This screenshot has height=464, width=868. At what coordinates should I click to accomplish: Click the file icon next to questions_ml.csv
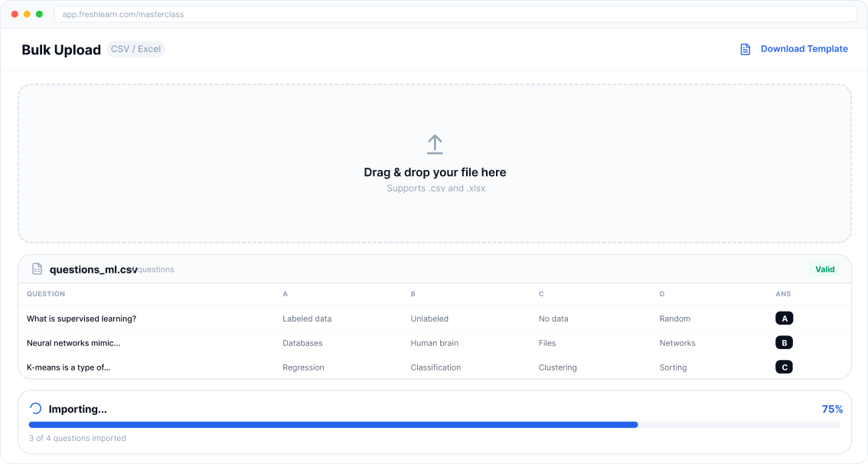tap(37, 269)
